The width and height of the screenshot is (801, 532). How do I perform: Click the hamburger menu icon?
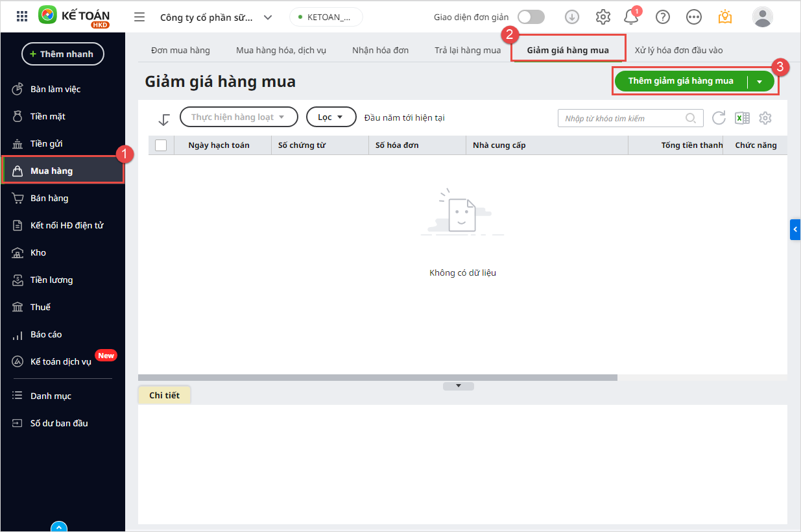tap(139, 17)
